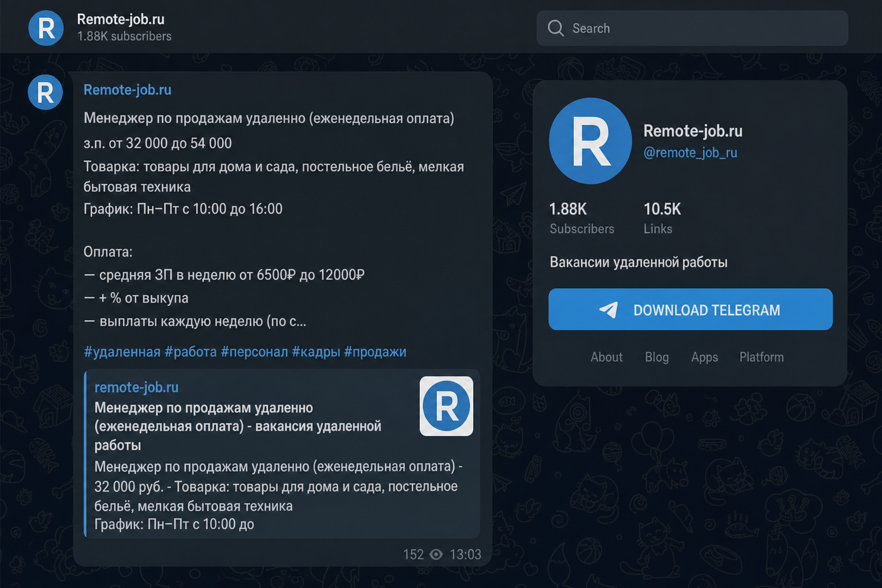Click the Telegram paper plane icon

click(609, 310)
